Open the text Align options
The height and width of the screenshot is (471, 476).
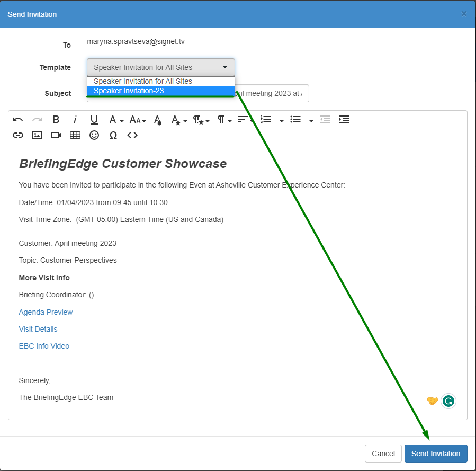coord(245,120)
